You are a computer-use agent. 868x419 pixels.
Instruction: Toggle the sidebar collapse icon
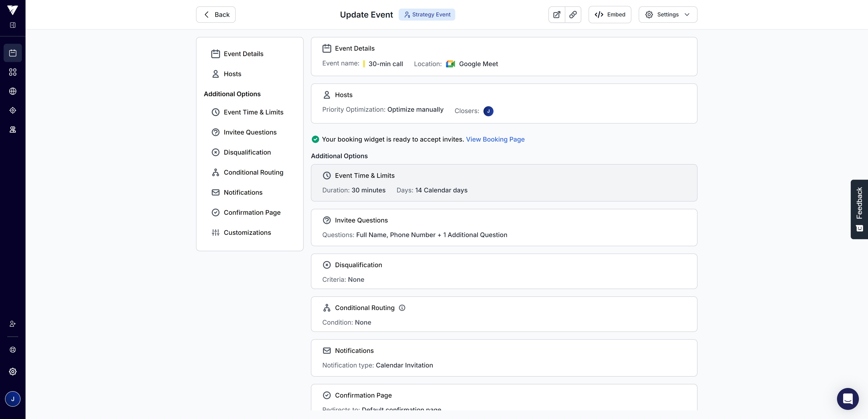[13, 25]
